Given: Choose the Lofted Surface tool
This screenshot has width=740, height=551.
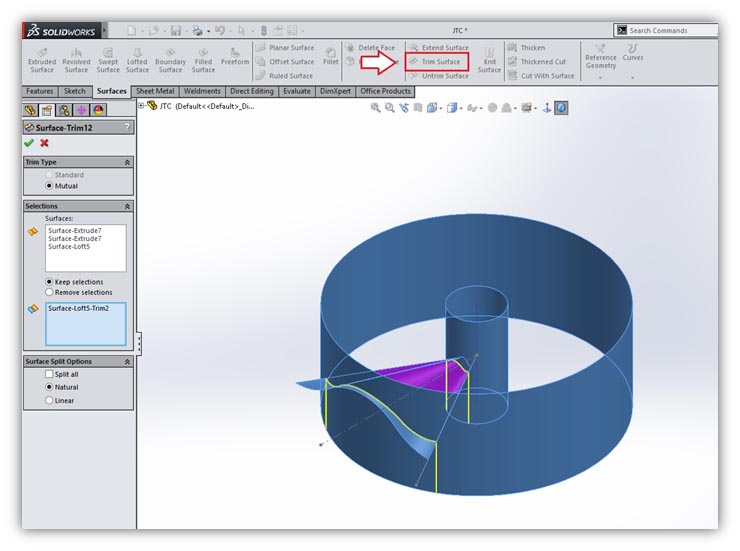Looking at the screenshot, I should (137, 59).
